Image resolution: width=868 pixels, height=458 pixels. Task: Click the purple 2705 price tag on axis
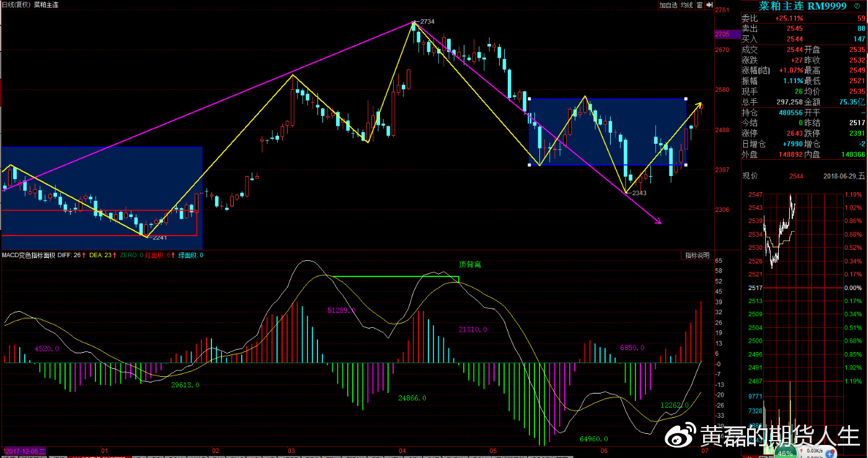pyautogui.click(x=727, y=34)
